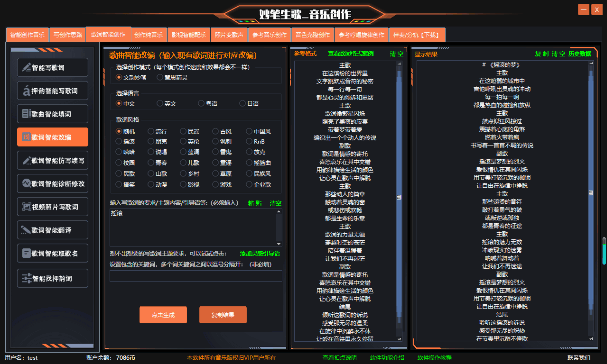Select 智能找押韵词 from sidebar
607x364 pixels.
pos(52,278)
